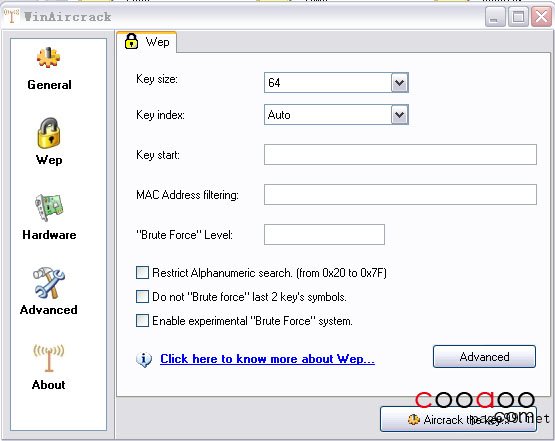Open the About antenna section
This screenshot has width=555, height=441.
coord(49,367)
